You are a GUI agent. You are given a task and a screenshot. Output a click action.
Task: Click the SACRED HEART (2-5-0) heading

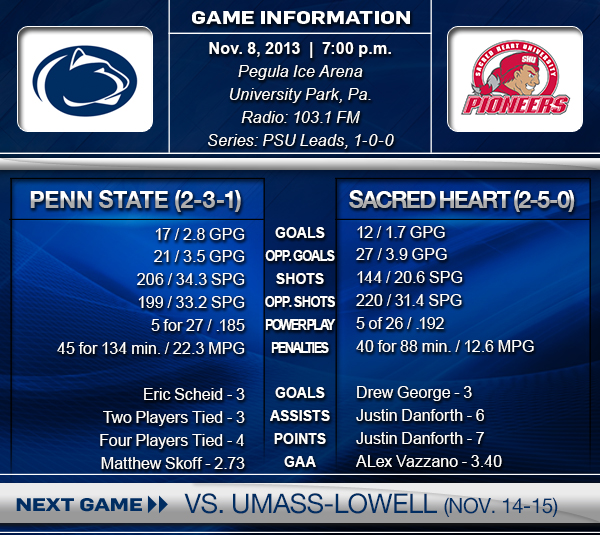[x=462, y=200]
